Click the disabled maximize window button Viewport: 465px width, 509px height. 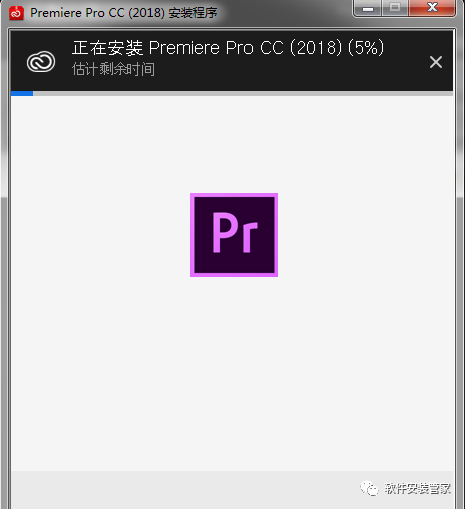(x=395, y=7)
